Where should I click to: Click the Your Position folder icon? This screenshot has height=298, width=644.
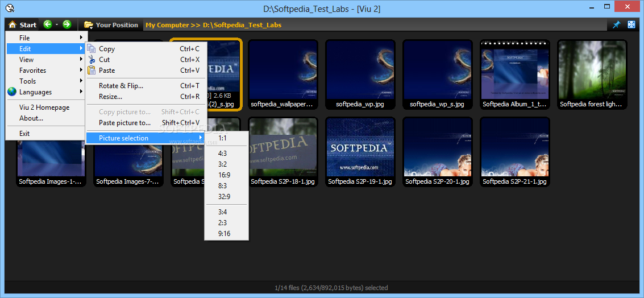88,25
